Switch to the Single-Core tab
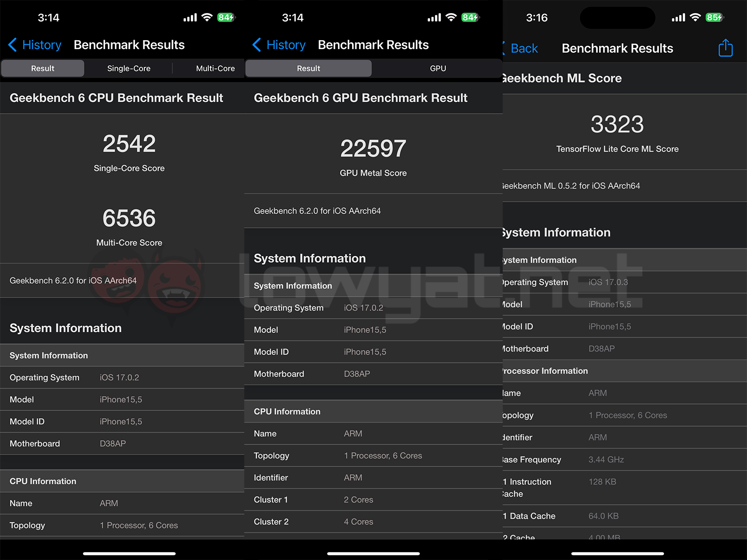 click(x=129, y=68)
